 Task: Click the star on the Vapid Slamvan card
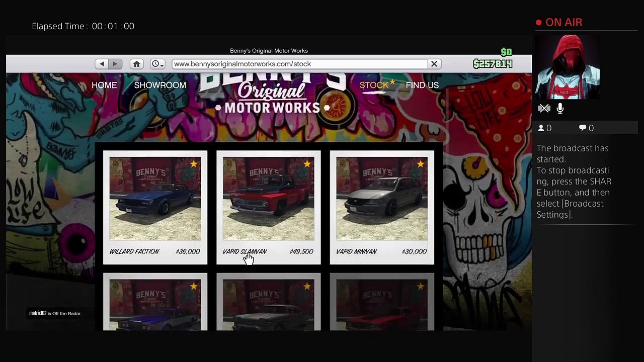pos(307,164)
